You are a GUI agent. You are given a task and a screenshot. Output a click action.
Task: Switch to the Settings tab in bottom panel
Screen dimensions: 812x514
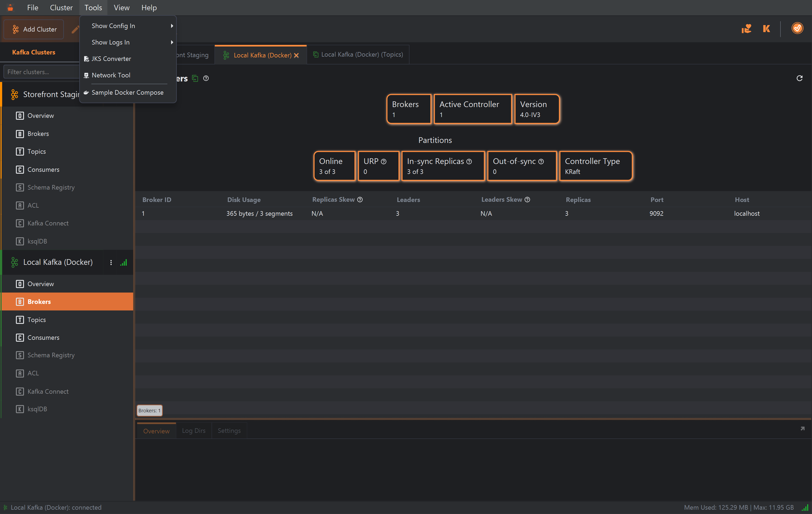(x=229, y=431)
